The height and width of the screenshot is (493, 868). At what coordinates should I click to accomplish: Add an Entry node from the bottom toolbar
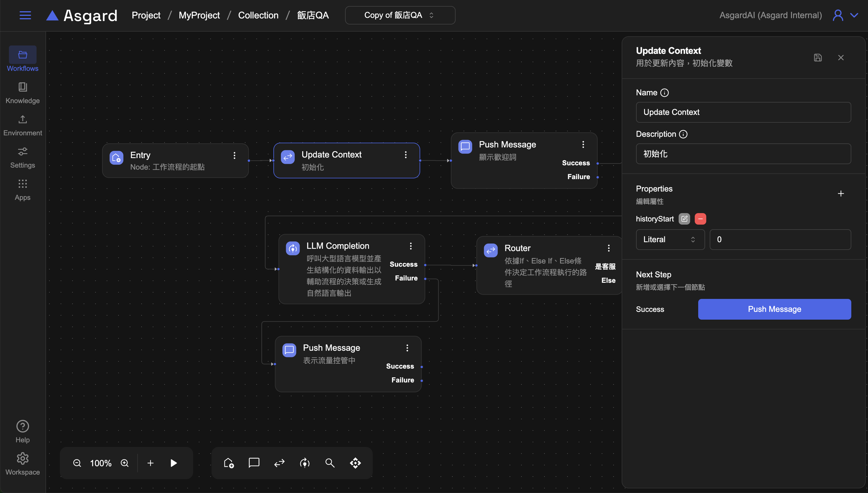coord(229,463)
